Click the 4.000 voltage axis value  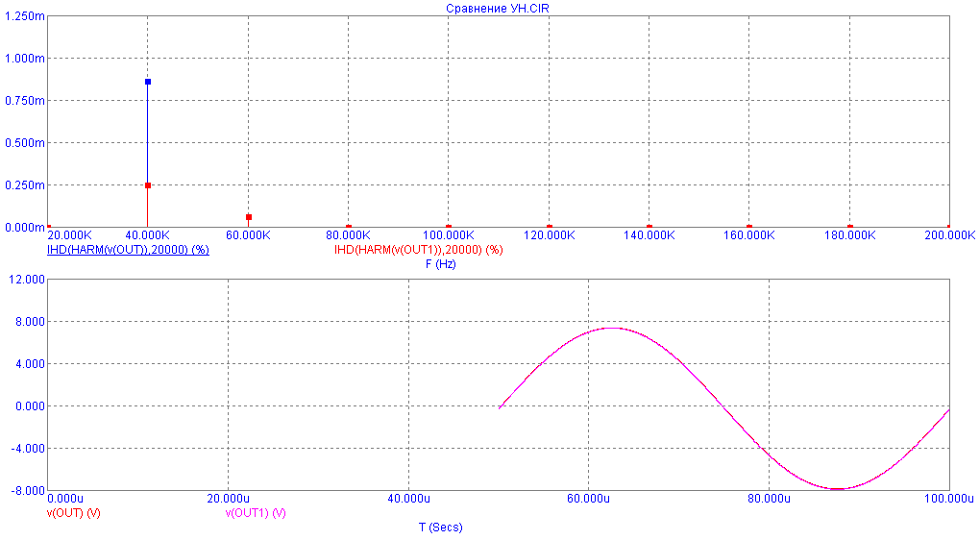[x=30, y=364]
